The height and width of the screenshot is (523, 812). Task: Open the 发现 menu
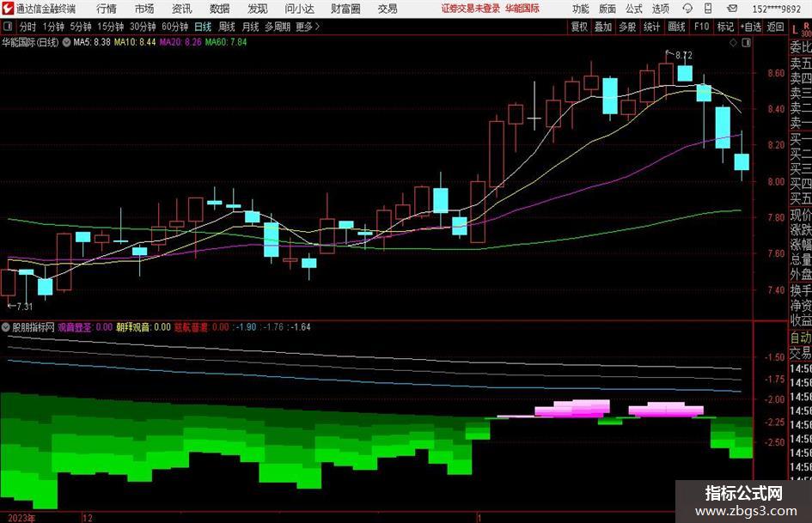coord(258,9)
